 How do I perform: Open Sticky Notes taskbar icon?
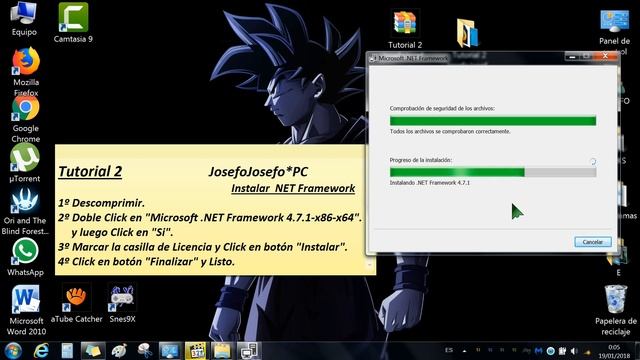93,351
